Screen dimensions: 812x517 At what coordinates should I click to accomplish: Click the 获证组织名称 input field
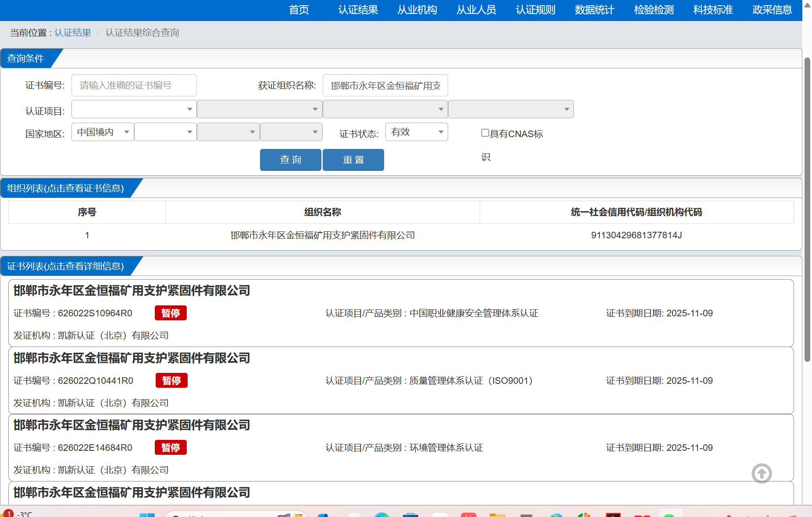[385, 85]
